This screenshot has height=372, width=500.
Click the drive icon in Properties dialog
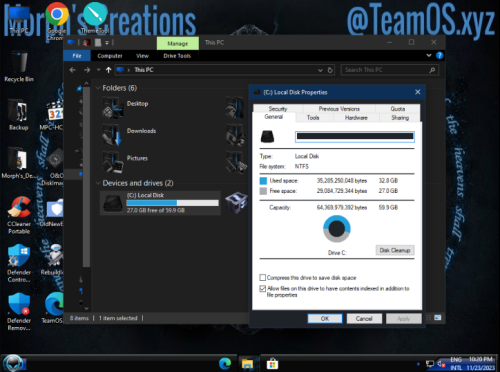[267, 137]
